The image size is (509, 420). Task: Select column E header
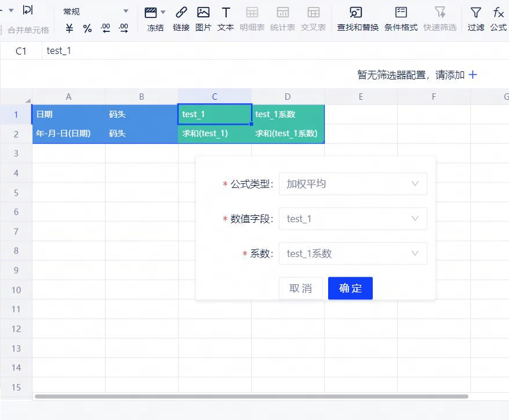[361, 97]
